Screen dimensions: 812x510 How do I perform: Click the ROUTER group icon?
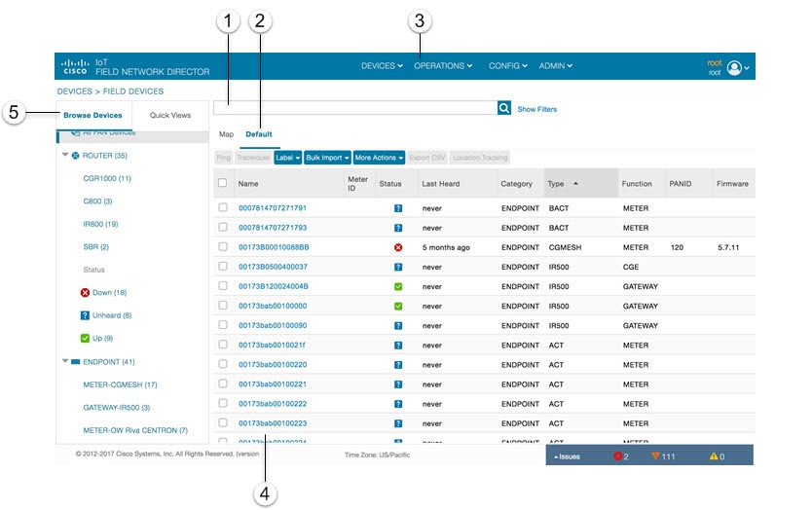[75, 156]
